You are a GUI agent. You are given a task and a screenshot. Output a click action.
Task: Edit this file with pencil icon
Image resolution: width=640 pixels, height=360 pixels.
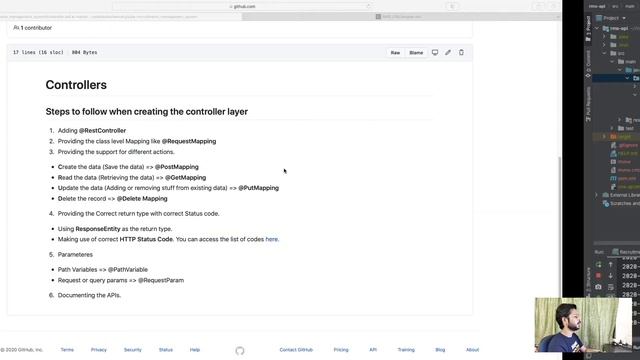click(448, 52)
